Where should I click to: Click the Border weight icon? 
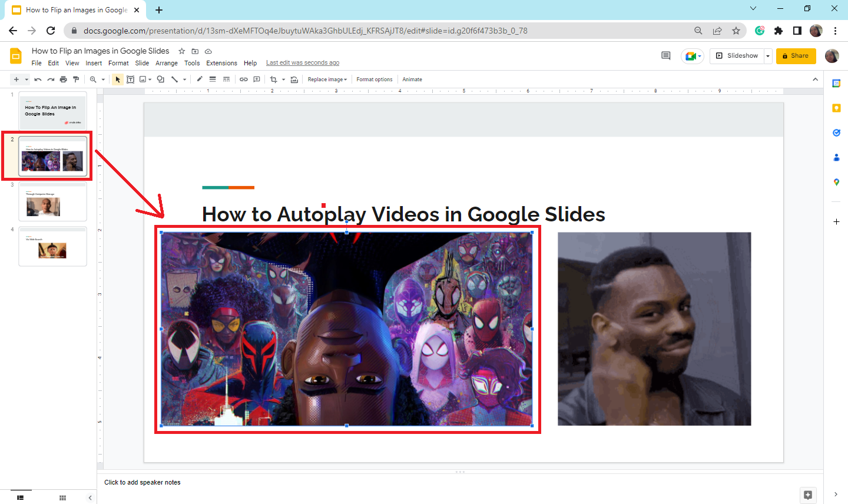point(213,79)
